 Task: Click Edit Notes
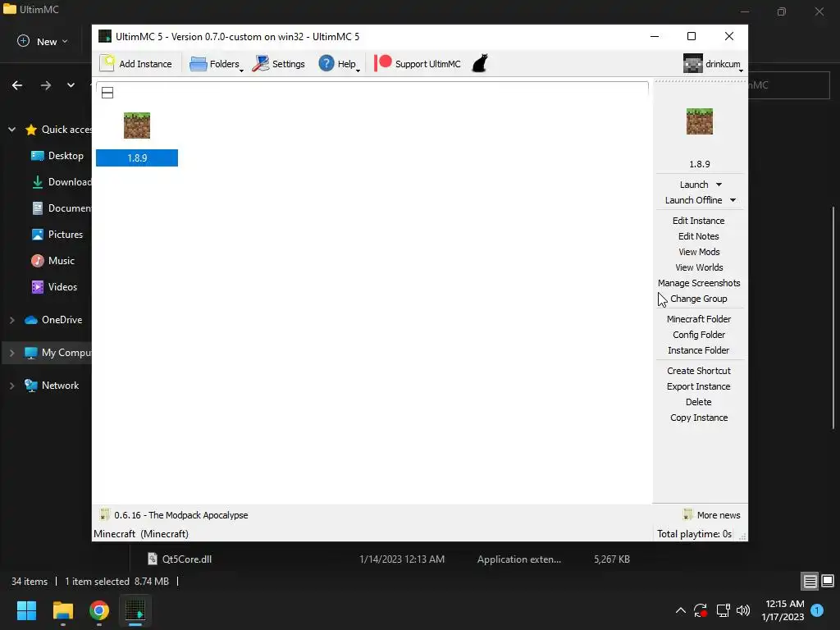point(699,236)
